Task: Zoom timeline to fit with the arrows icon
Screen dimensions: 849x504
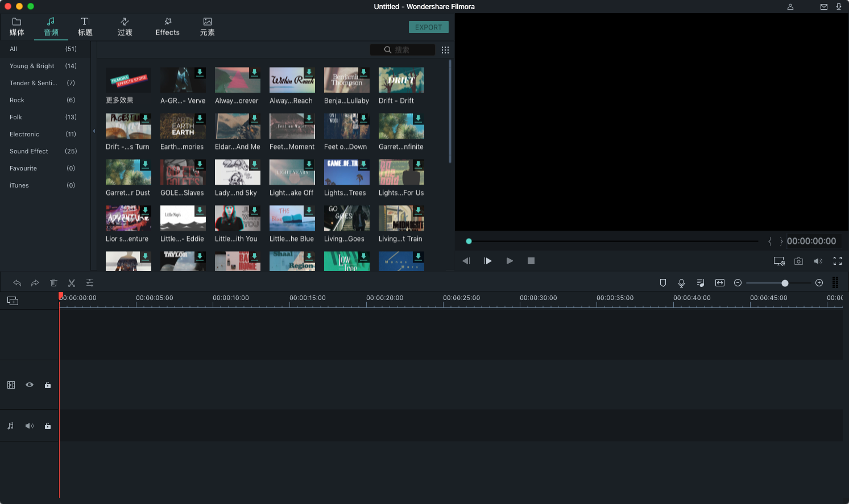Action: tap(720, 282)
